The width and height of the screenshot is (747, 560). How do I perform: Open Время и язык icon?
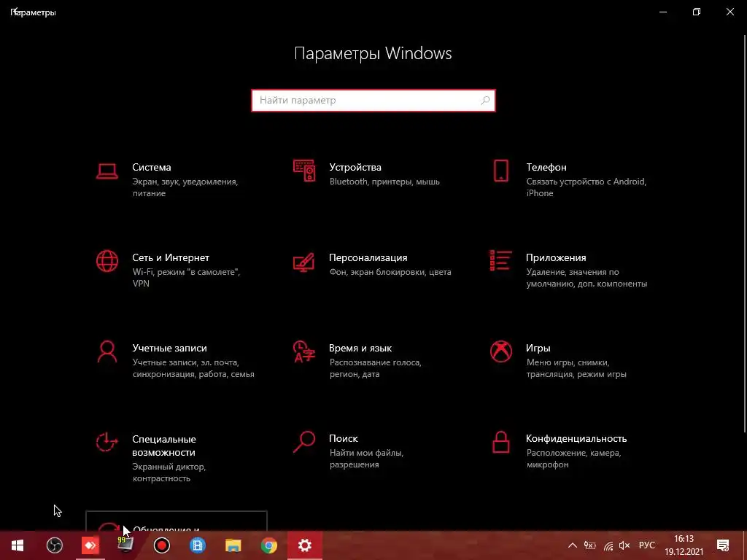[x=304, y=351]
